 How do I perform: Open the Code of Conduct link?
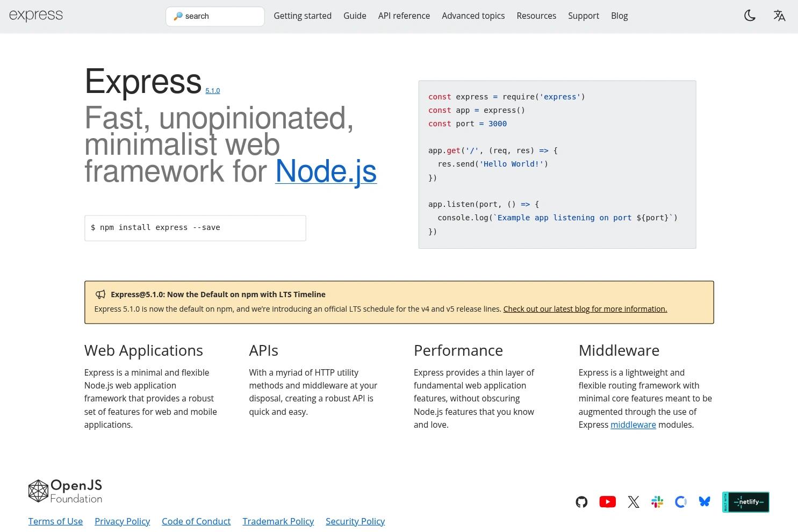click(196, 521)
